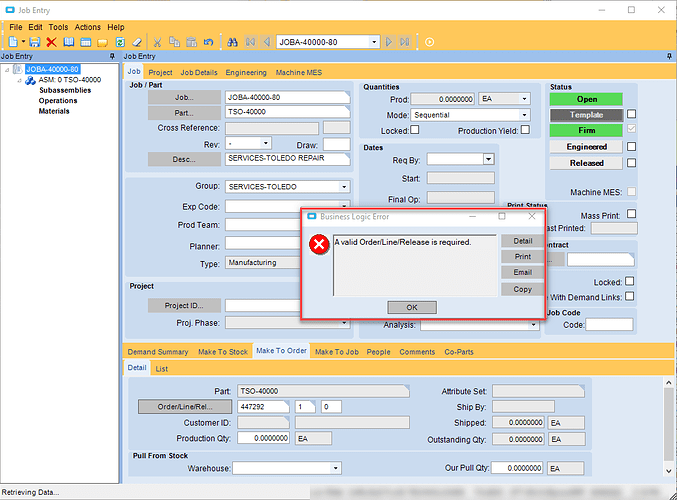
Task: Click the Copy toolbar icon
Action: point(174,42)
